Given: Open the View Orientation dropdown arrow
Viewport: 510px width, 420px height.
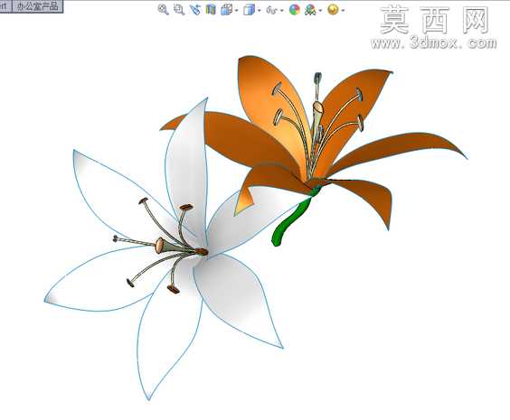Looking at the screenshot, I should coord(236,11).
